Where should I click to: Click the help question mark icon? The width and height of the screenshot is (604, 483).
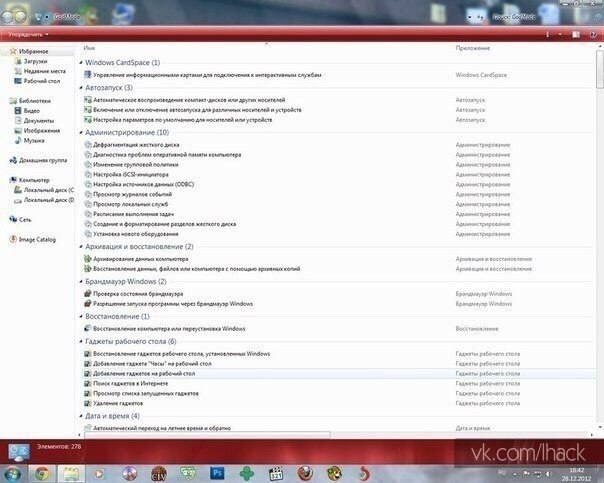click(593, 35)
